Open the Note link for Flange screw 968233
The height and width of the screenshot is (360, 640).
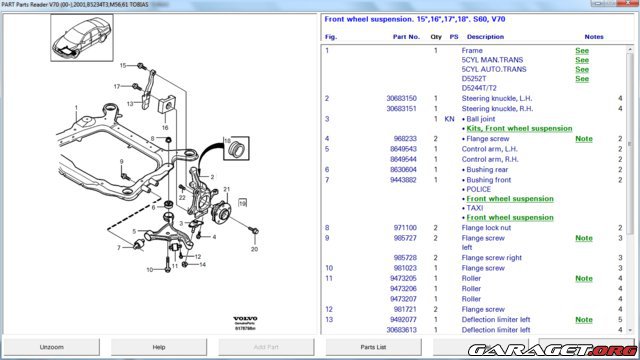point(584,139)
